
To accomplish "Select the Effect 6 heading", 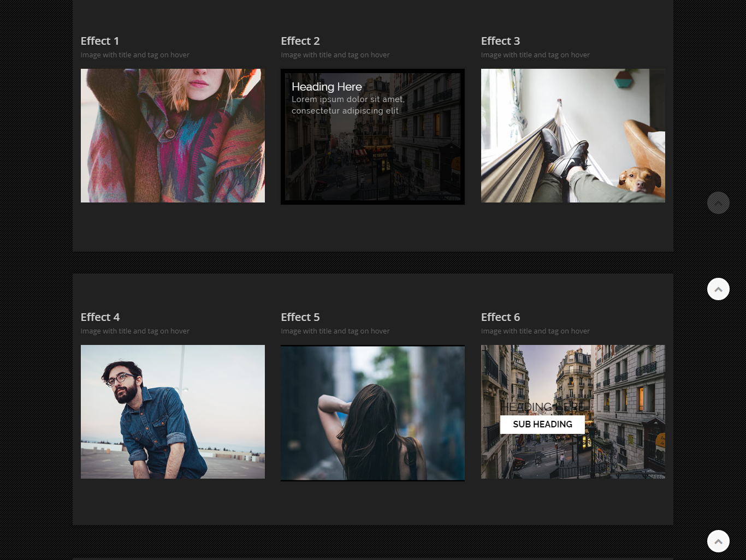I will (x=500, y=317).
